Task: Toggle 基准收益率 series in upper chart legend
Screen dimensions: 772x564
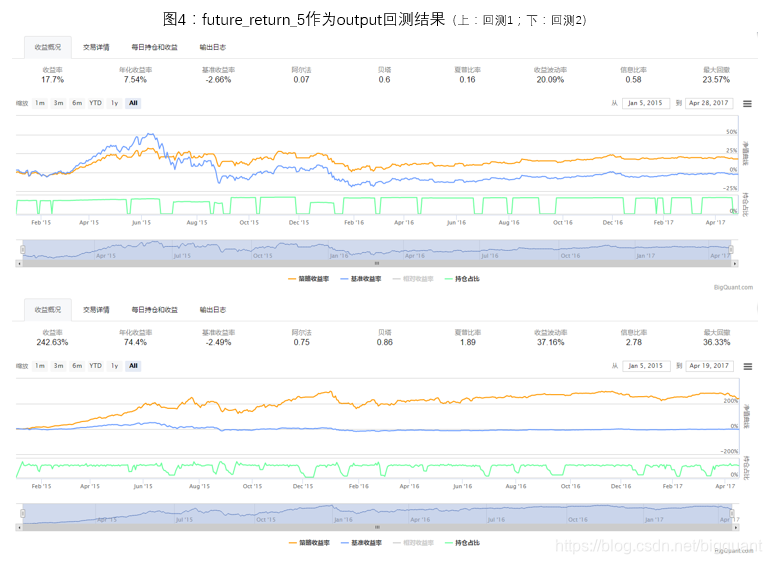Action: click(361, 279)
